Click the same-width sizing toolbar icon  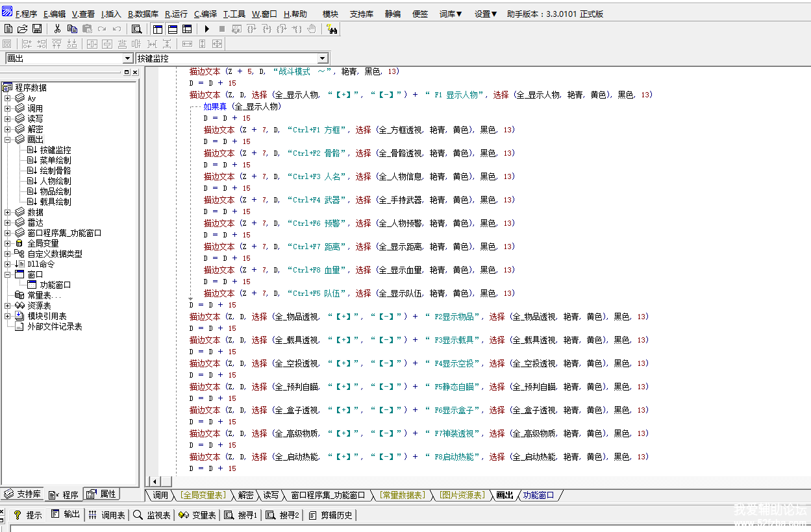[187, 43]
